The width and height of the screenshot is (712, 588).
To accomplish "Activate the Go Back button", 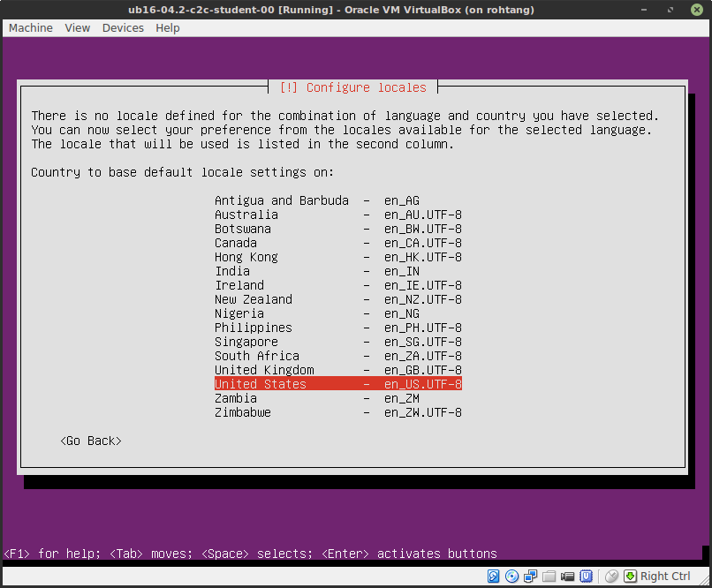I will 90,441.
